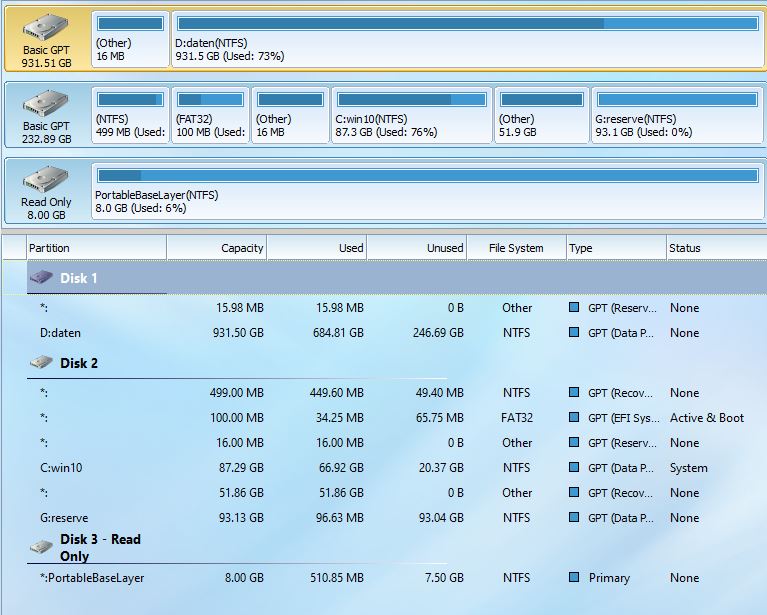
Task: Select the *:PortableBaseLayer partition row
Action: 397,578
